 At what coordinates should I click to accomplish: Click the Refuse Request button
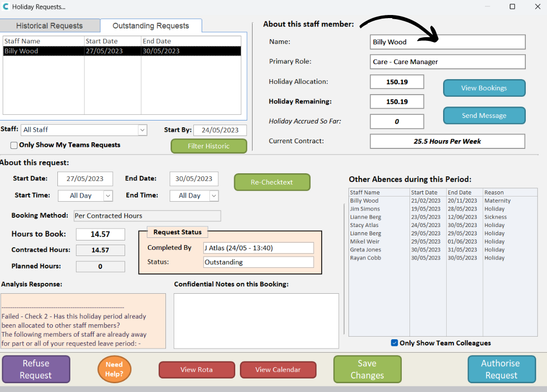click(x=36, y=369)
